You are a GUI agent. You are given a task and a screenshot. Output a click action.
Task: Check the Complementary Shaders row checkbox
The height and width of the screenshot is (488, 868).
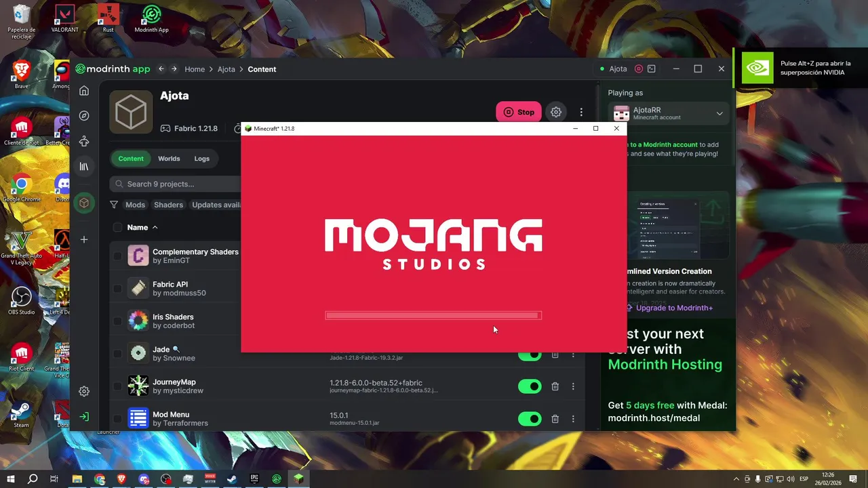[x=117, y=256]
